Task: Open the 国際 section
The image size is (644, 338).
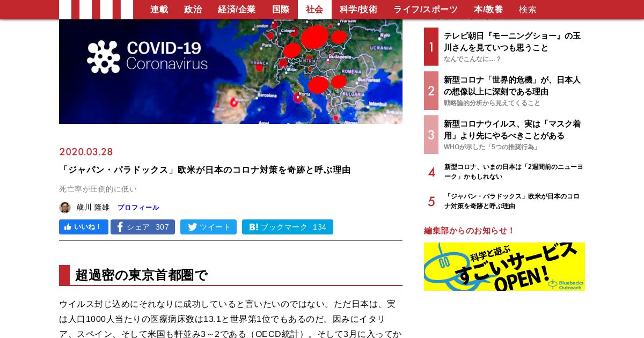Action: pyautogui.click(x=281, y=10)
